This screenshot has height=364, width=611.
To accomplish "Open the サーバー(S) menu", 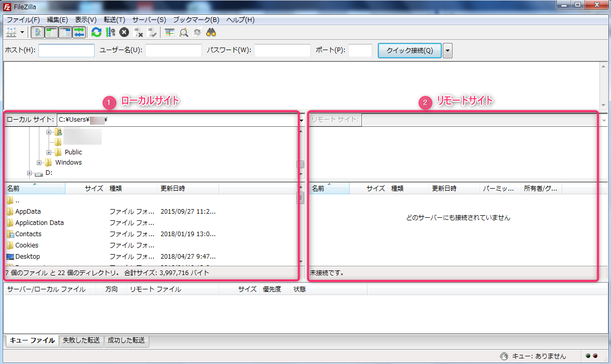I will (x=149, y=19).
